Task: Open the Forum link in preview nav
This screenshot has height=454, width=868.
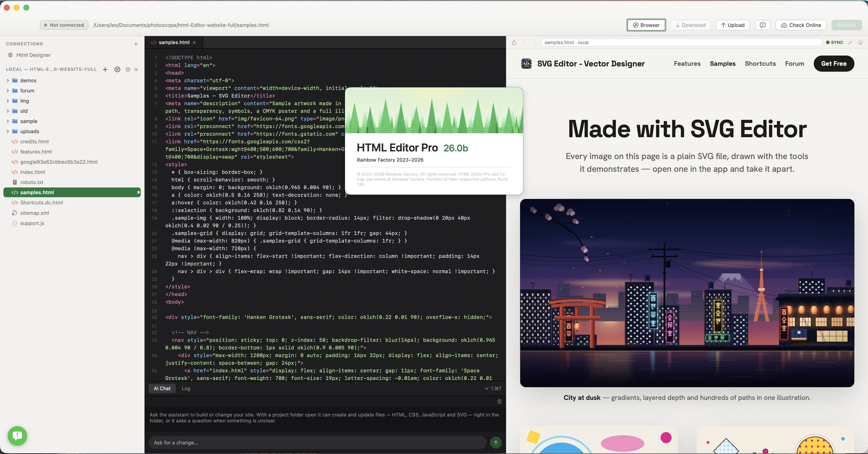Action: click(795, 63)
